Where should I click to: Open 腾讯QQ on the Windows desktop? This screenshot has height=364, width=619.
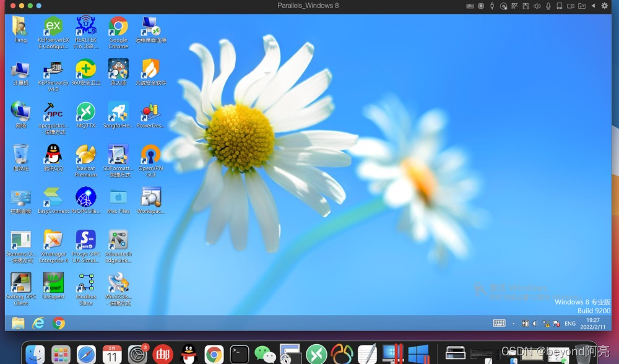click(x=53, y=158)
